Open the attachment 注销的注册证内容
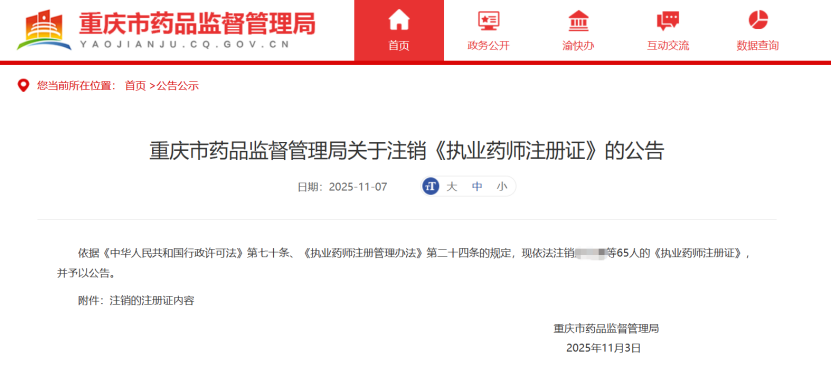The height and width of the screenshot is (378, 831). (x=152, y=301)
